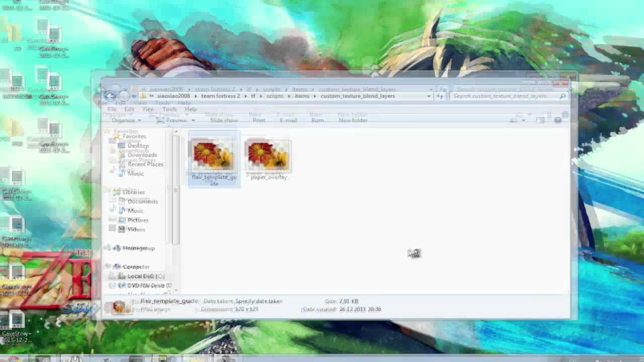Viewport: 644px width, 362px height.
Task: Open Desktop in Favorites
Action: 134,146
